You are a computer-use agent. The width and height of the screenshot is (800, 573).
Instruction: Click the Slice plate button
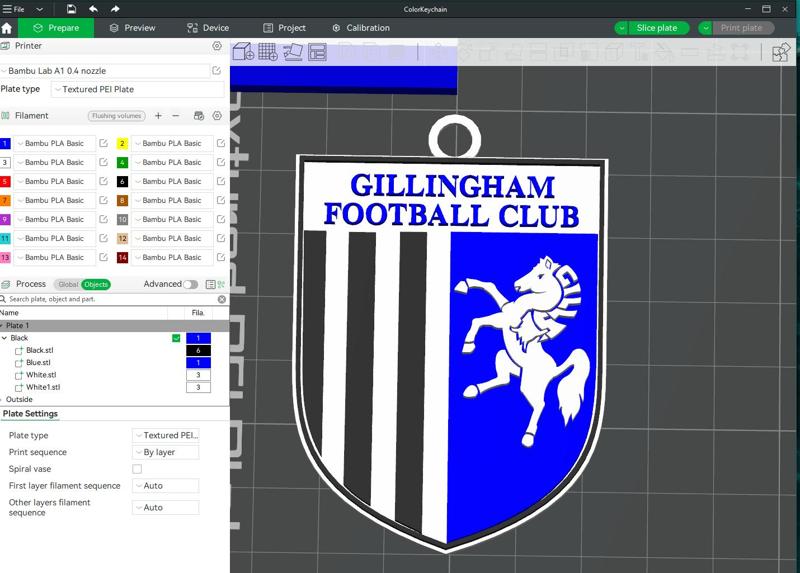pyautogui.click(x=657, y=28)
